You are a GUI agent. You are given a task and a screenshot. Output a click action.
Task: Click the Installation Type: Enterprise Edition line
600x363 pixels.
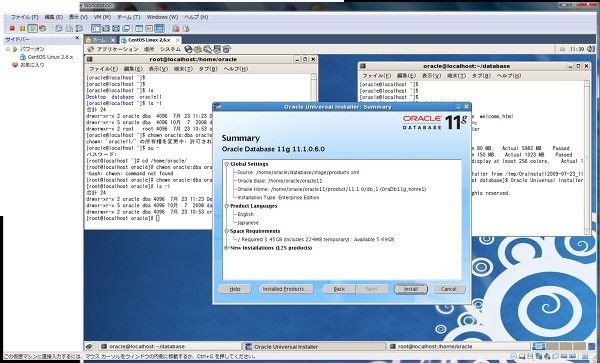coord(278,198)
